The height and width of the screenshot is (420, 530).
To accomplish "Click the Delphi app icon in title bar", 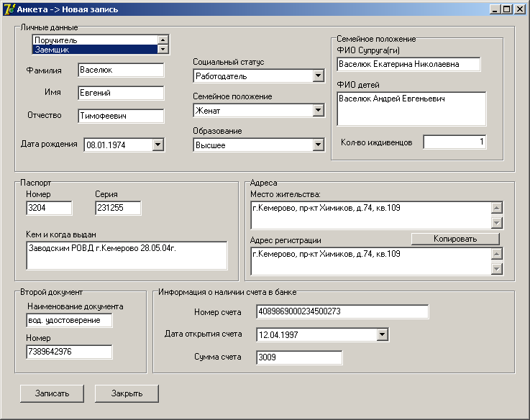I will (x=9, y=9).
